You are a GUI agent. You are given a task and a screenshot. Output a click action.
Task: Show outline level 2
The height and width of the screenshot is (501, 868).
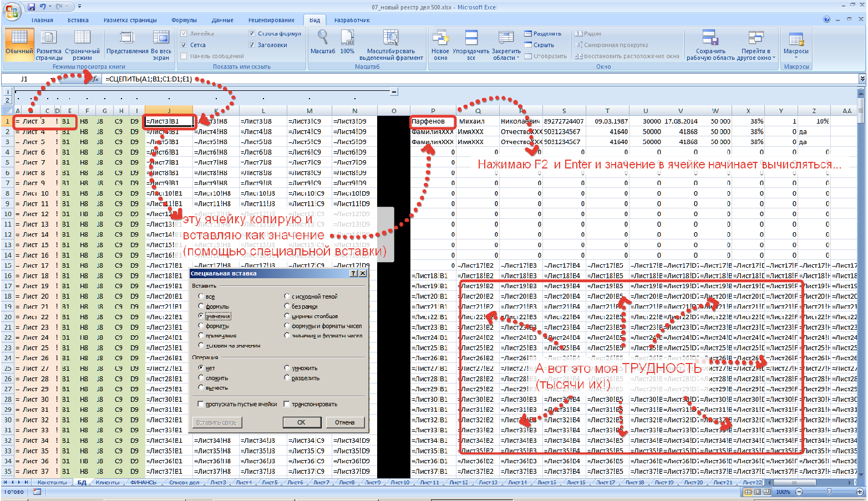coord(8,100)
